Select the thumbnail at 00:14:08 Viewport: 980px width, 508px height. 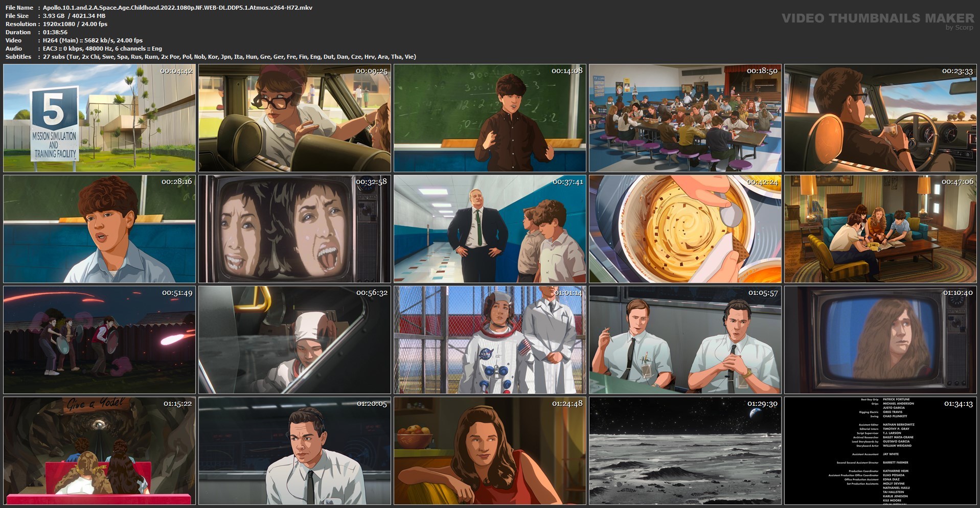[490, 118]
